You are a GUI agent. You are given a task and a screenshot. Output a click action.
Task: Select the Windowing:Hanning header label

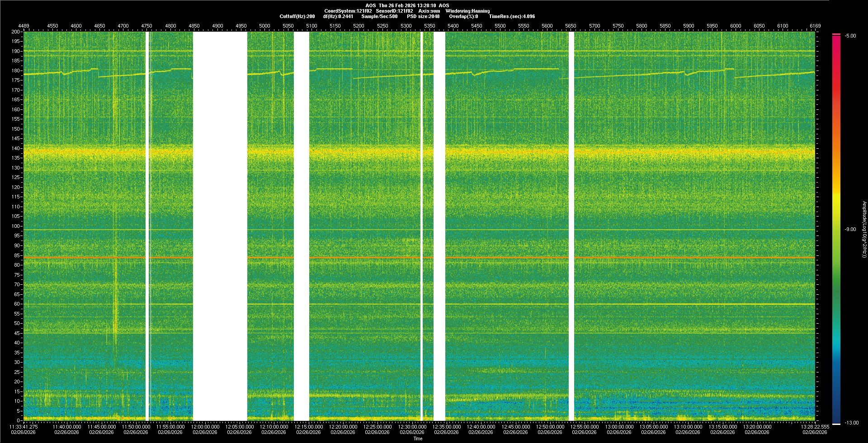467,11
